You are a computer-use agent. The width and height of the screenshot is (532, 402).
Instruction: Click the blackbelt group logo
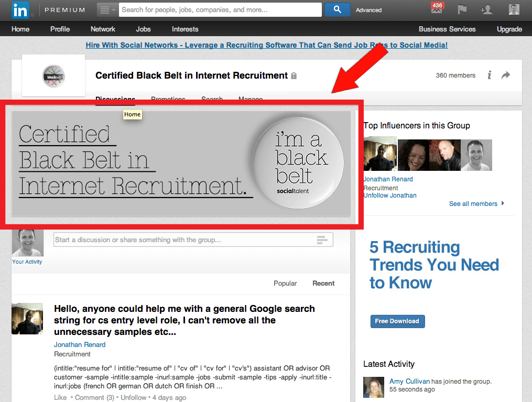pos(53,76)
